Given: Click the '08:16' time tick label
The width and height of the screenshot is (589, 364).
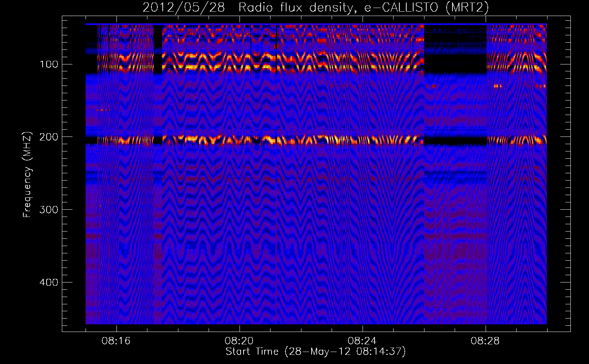Looking at the screenshot, I should (x=116, y=341).
